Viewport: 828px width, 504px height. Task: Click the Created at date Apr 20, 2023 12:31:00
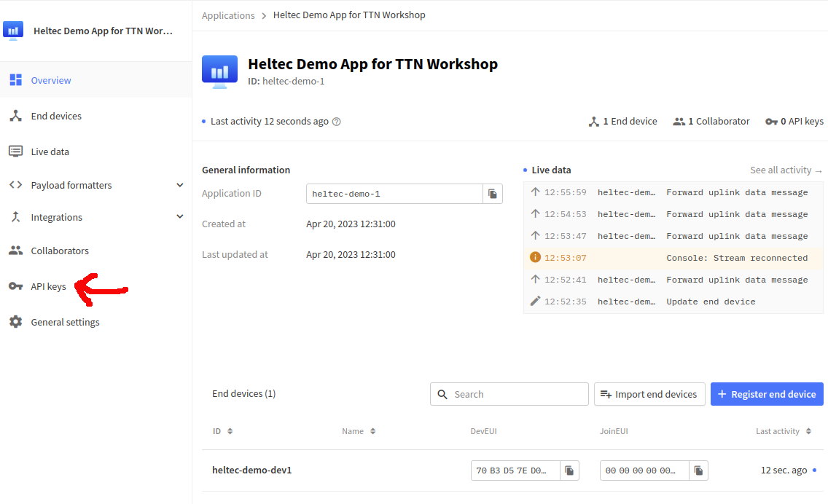pos(351,224)
